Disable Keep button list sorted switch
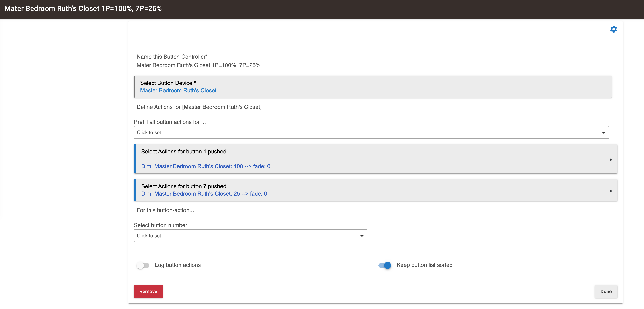 [384, 265]
